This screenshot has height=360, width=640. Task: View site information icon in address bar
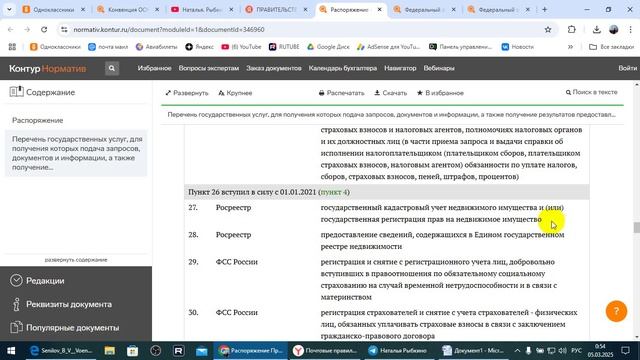[64, 29]
